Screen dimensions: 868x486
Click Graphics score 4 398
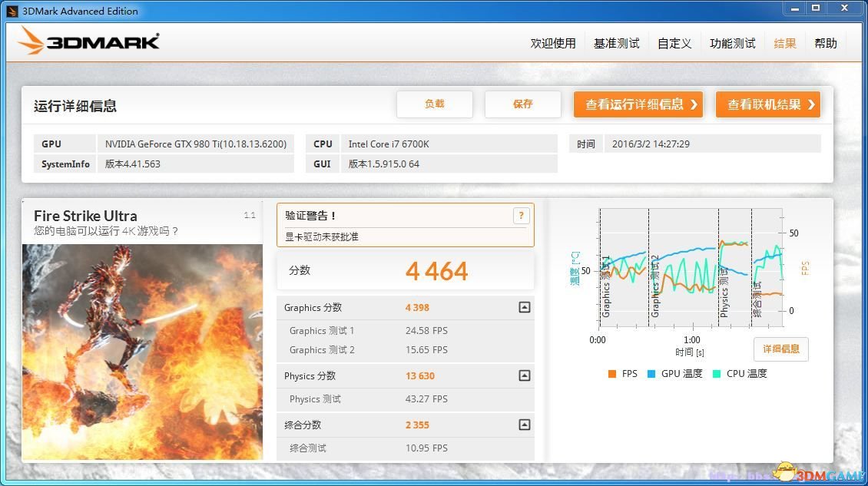coord(417,308)
